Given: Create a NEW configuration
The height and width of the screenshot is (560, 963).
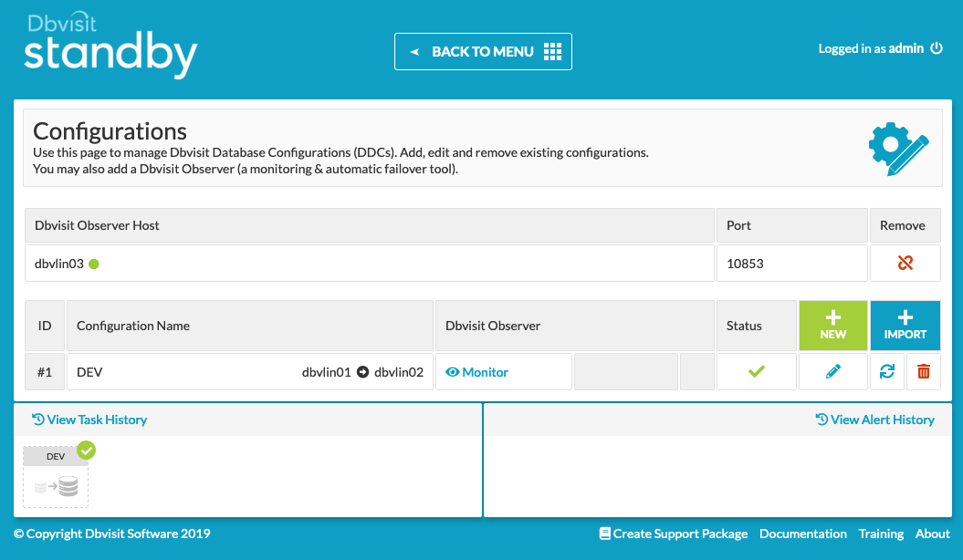Looking at the screenshot, I should [x=832, y=326].
